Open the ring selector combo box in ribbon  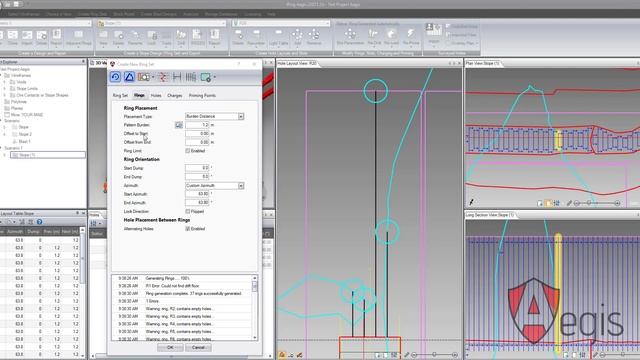(281, 23)
